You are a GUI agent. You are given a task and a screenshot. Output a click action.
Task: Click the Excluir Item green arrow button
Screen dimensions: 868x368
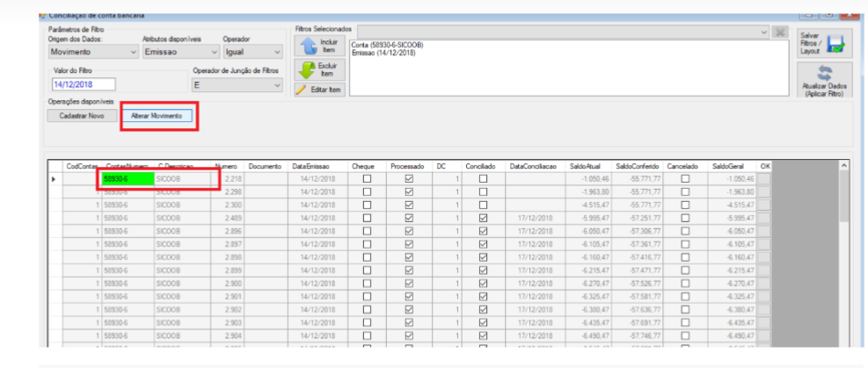pyautogui.click(x=319, y=69)
